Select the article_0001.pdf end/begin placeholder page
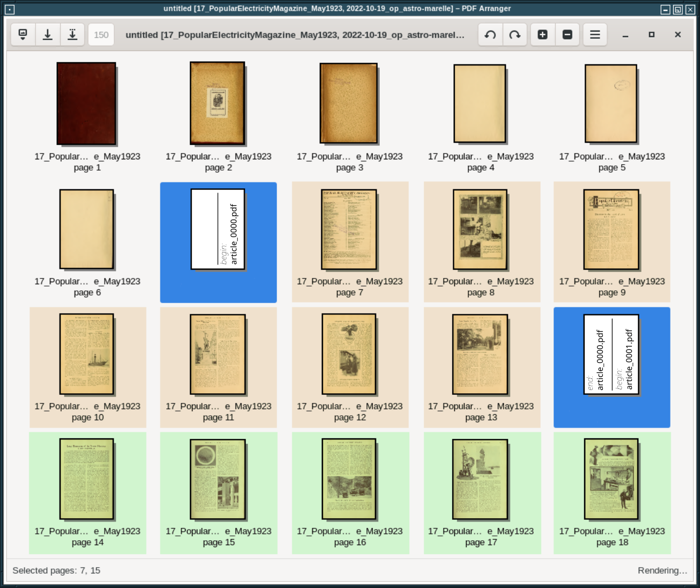 611,354
